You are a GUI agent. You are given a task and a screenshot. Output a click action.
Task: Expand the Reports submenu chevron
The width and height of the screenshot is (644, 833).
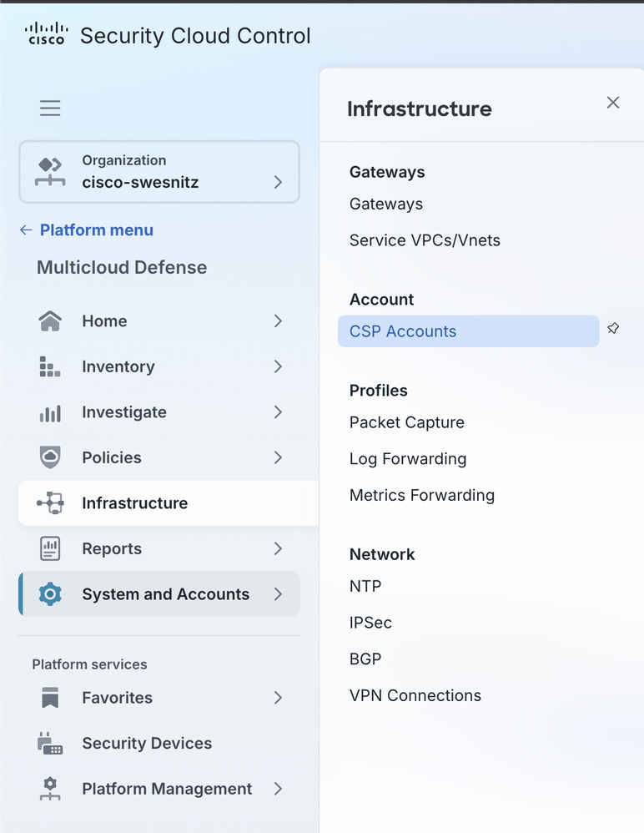coord(278,548)
